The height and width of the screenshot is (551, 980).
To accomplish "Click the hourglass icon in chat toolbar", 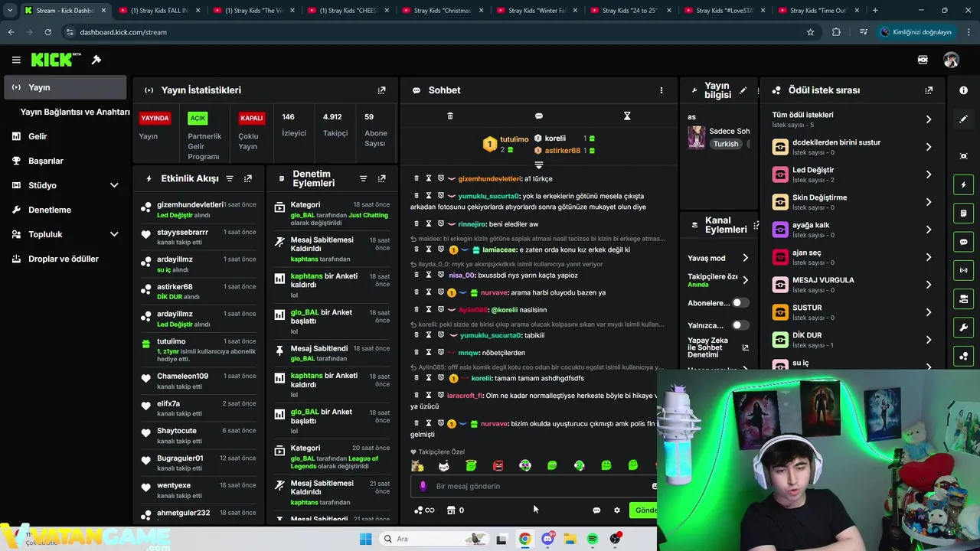I will [627, 116].
